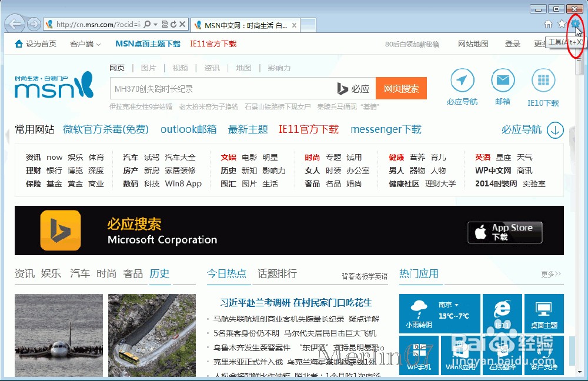Image resolution: width=588 pixels, height=381 pixels.
Task: Expand the 客户端 dropdown
Action: coord(85,44)
